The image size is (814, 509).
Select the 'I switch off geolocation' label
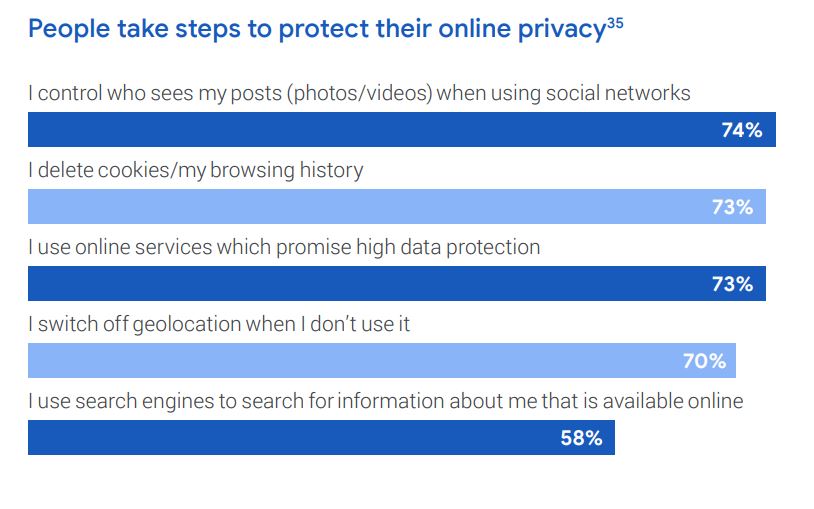pos(219,324)
